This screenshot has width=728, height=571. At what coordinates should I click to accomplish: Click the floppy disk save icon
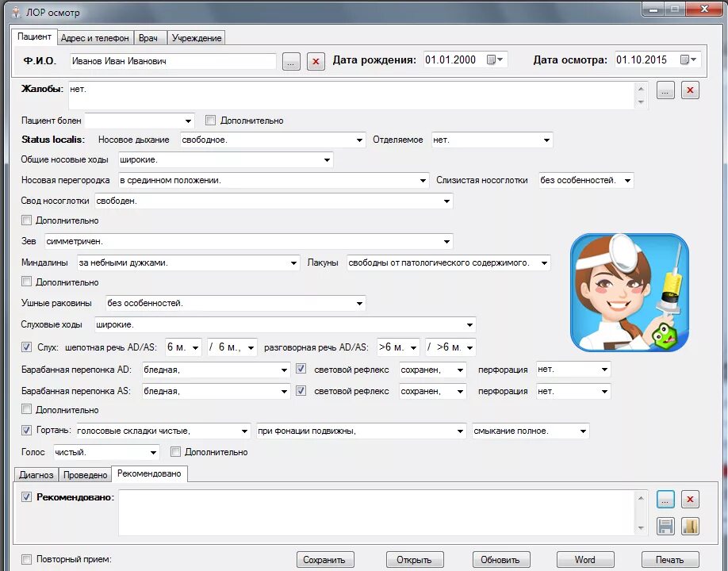coord(665,526)
